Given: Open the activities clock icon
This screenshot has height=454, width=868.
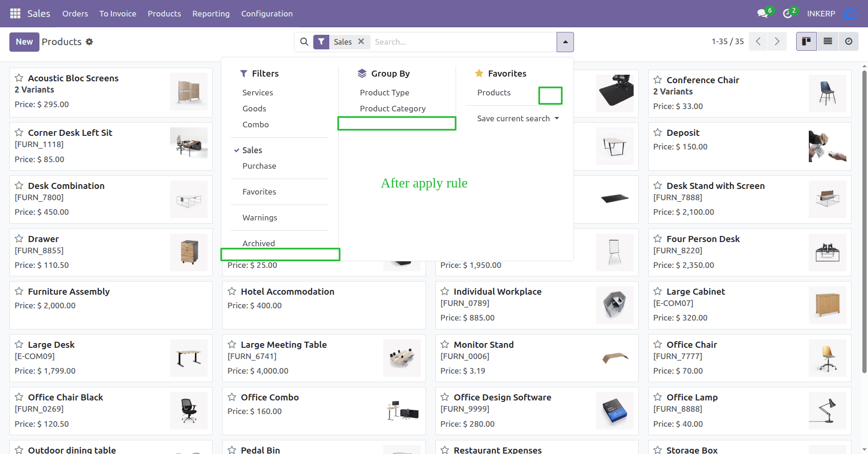Looking at the screenshot, I should click(788, 14).
